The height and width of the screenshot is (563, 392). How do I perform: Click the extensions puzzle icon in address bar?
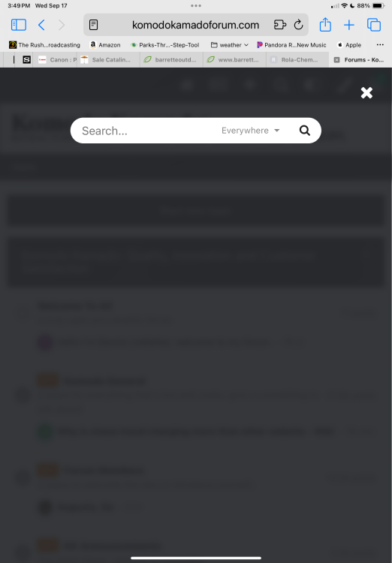click(x=280, y=25)
